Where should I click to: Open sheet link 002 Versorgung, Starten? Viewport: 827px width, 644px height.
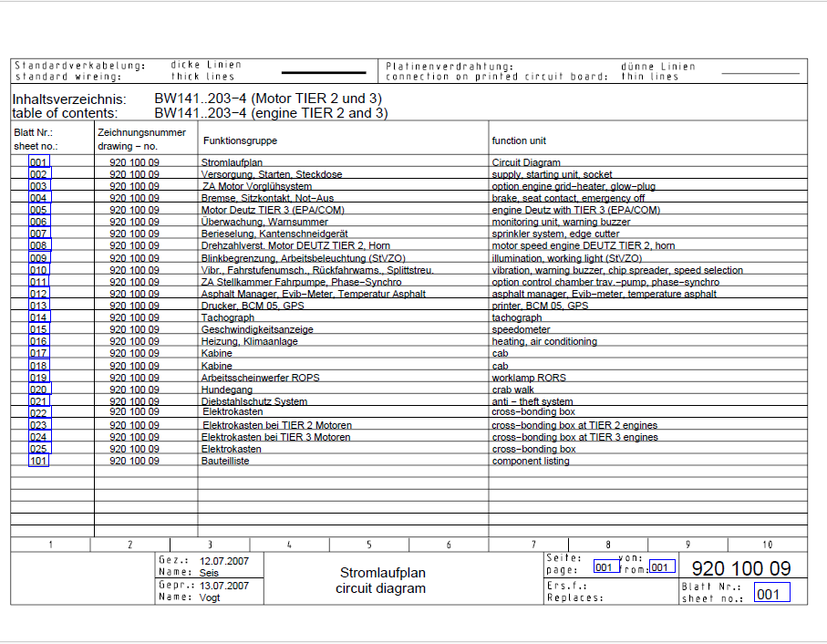pos(39,174)
